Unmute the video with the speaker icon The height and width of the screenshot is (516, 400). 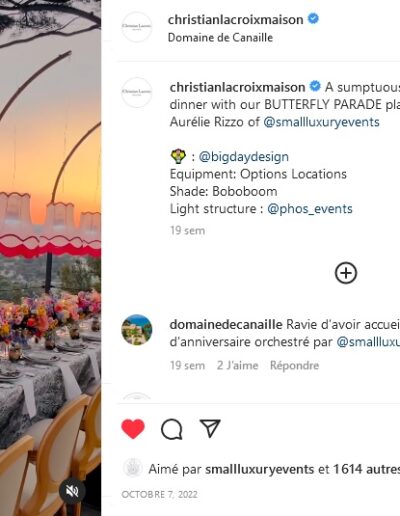point(72,491)
